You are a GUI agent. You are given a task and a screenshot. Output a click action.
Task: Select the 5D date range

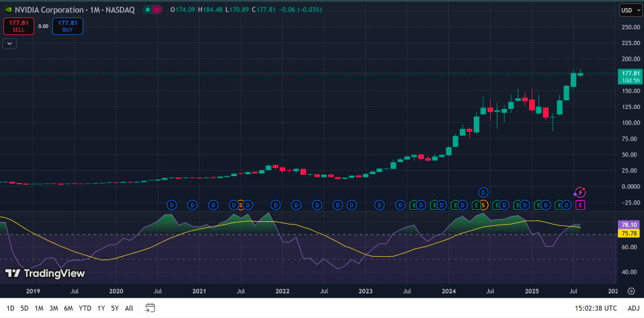point(25,308)
